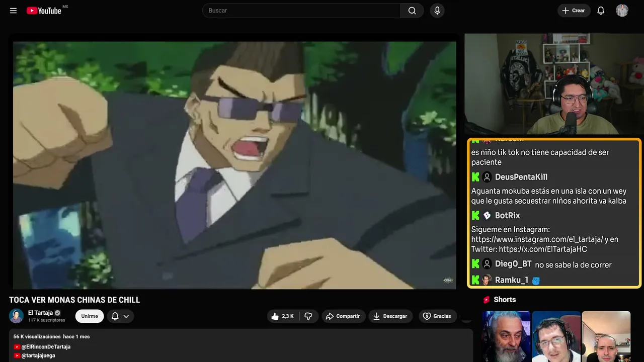Click the profile picture beside Ramku_1
Screen dimensions: 644x362
click(x=487, y=280)
